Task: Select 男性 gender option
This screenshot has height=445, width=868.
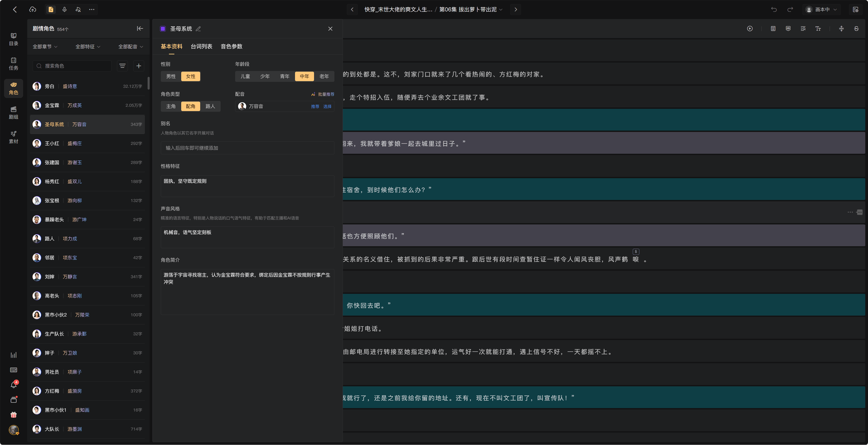Action: point(171,76)
